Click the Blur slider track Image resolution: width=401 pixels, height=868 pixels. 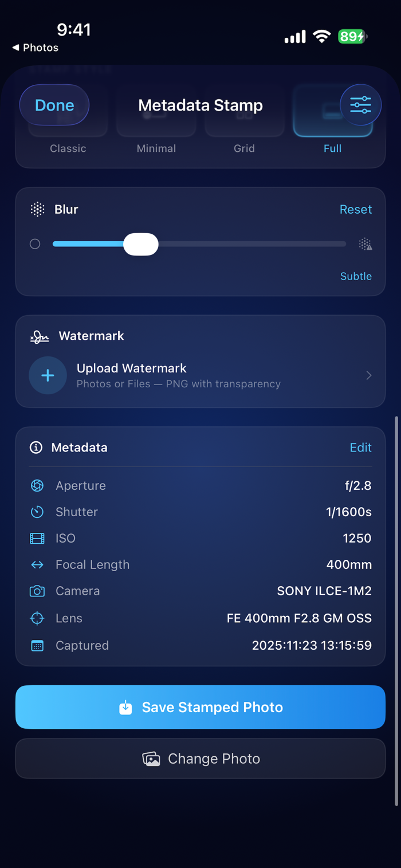pos(199,244)
